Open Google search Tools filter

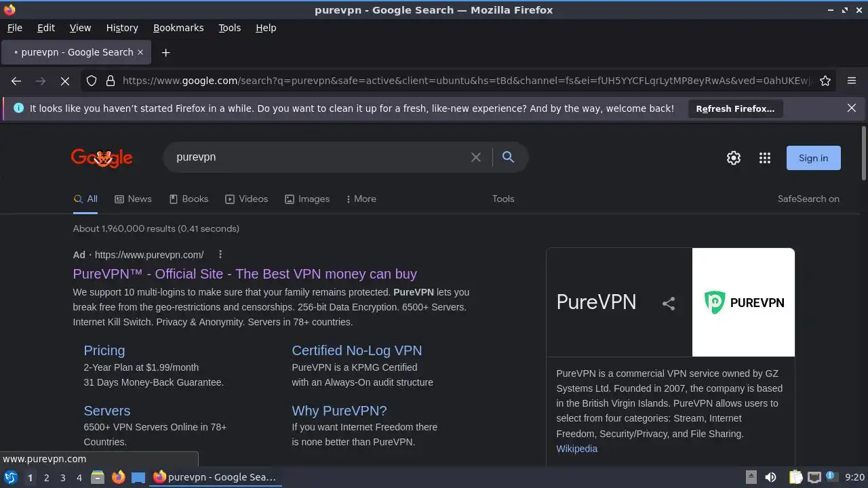coord(503,199)
